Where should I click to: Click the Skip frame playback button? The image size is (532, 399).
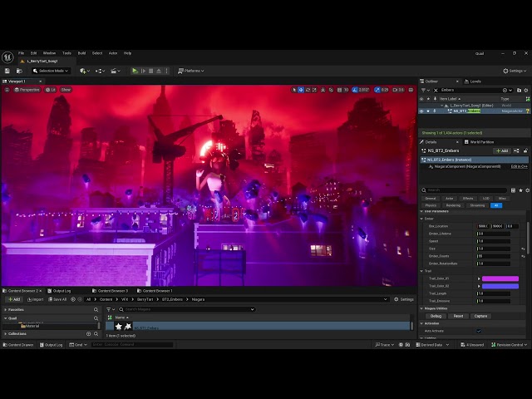[x=143, y=71]
